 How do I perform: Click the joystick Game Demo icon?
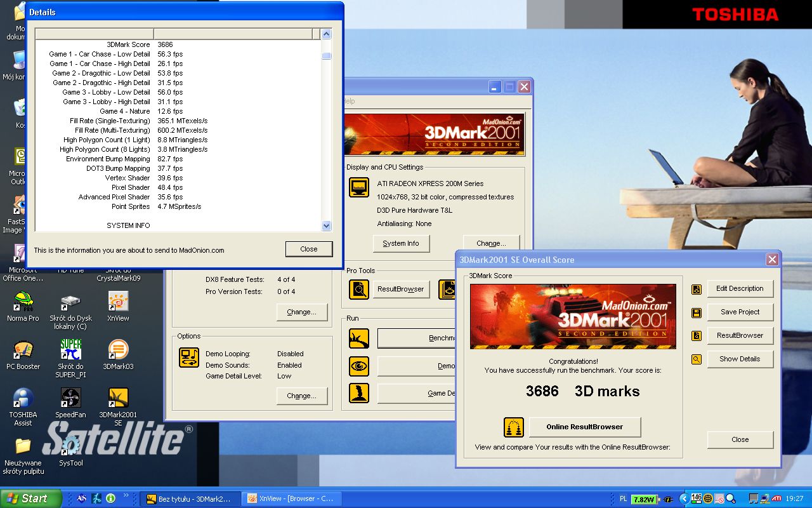click(359, 393)
